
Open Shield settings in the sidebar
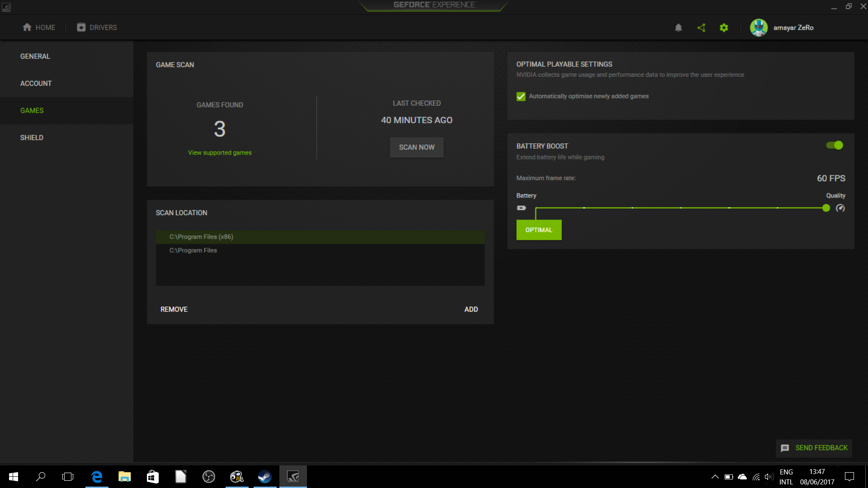point(32,138)
